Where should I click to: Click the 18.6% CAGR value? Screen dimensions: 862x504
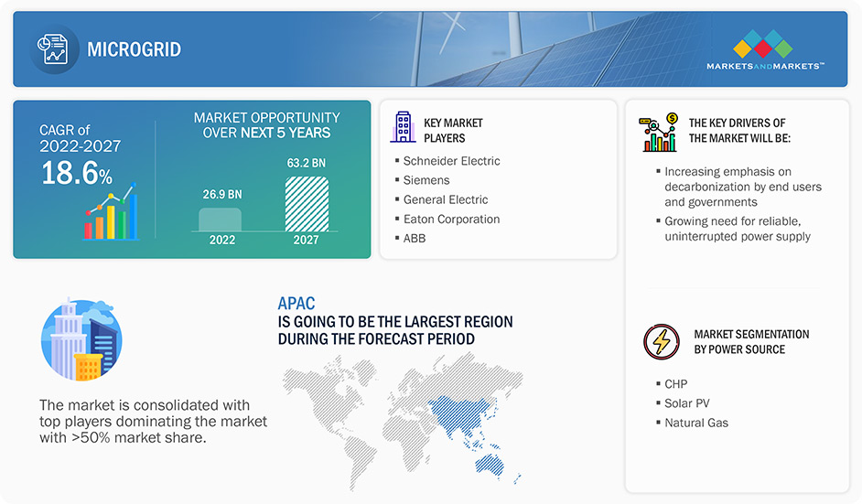tap(77, 173)
